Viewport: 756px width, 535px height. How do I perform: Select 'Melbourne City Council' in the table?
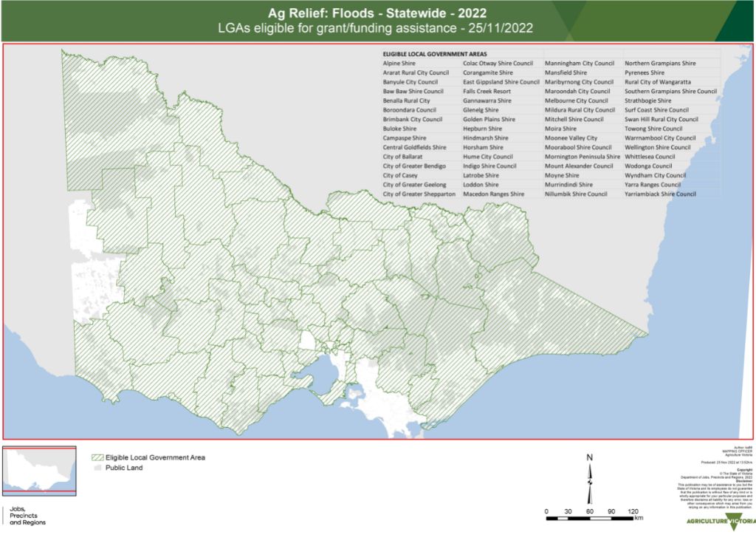tap(576, 100)
